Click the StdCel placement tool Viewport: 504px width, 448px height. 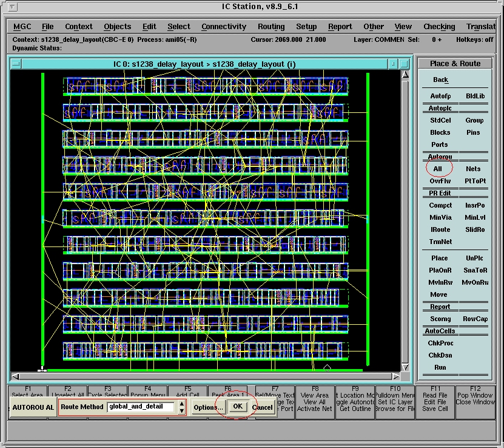coord(440,120)
